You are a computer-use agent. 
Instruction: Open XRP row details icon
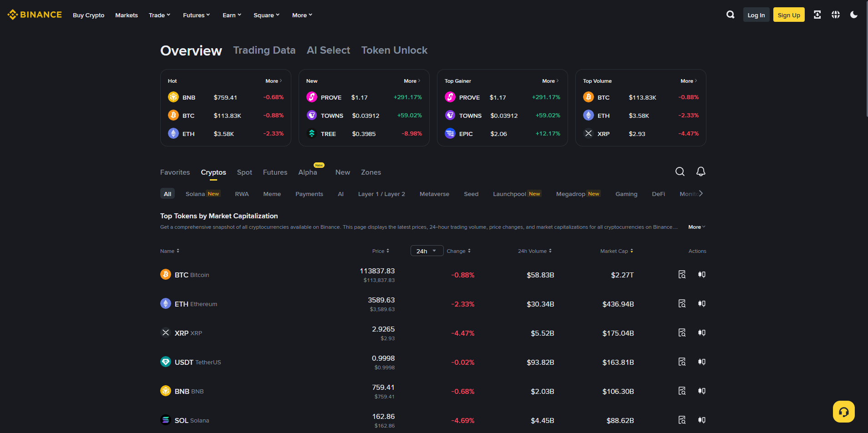click(682, 332)
